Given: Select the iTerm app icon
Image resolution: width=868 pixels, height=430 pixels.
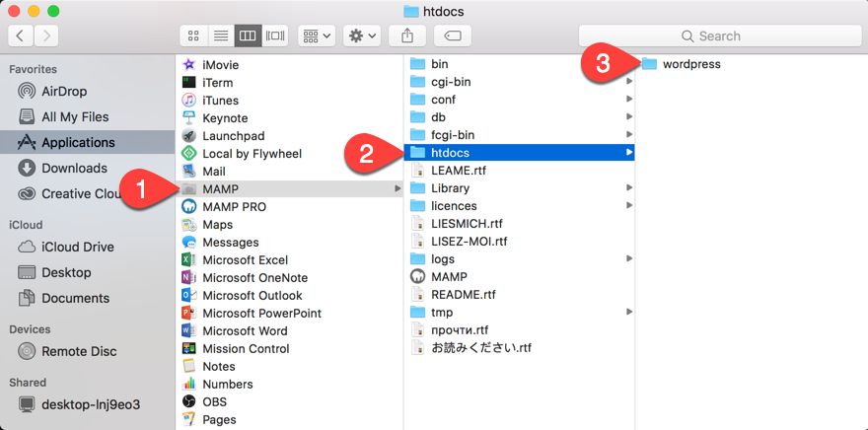Looking at the screenshot, I should click(189, 83).
